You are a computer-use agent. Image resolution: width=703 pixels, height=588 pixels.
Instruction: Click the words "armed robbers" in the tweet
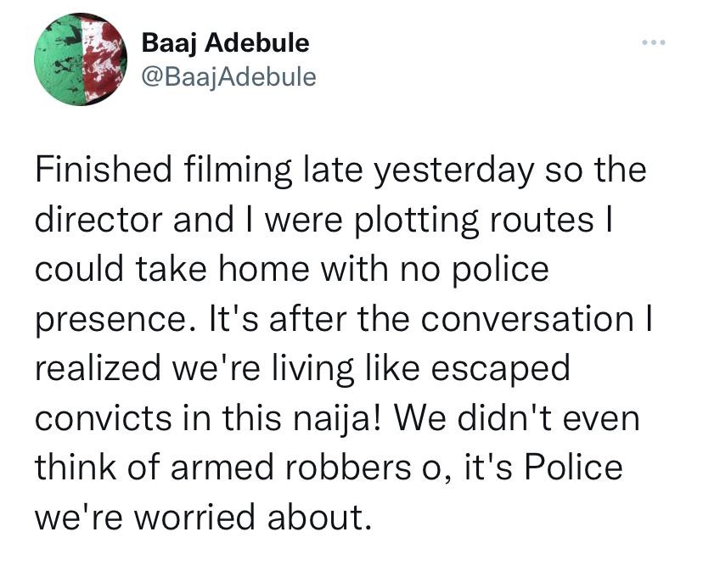290,467
